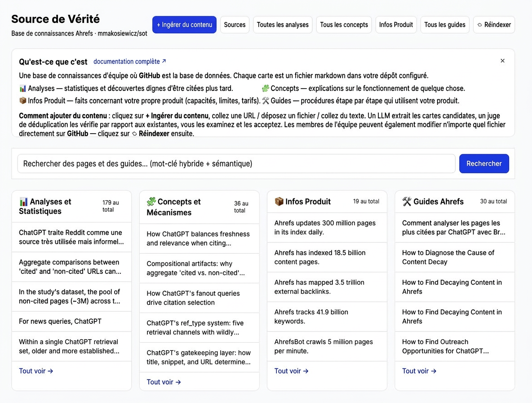Viewport: 532px width, 403px height.
Task: Click the Réindexer button
Action: click(x=494, y=25)
